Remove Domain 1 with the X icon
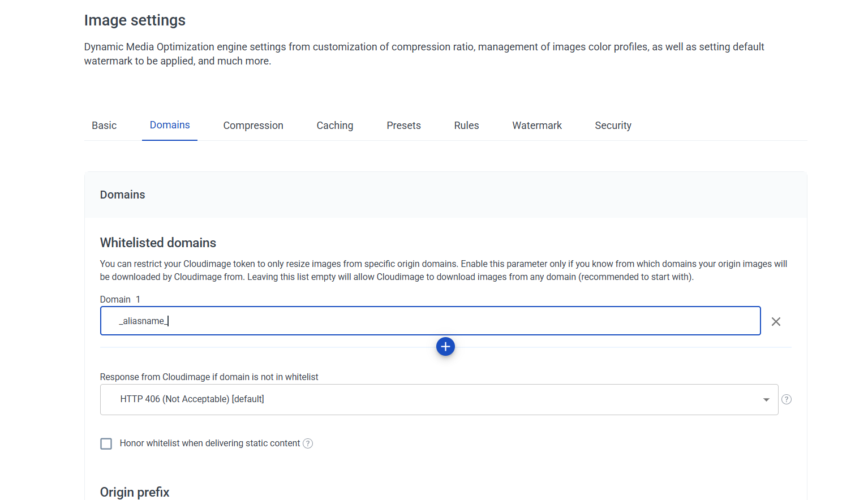Viewport: 868px width, 500px height. tap(776, 321)
